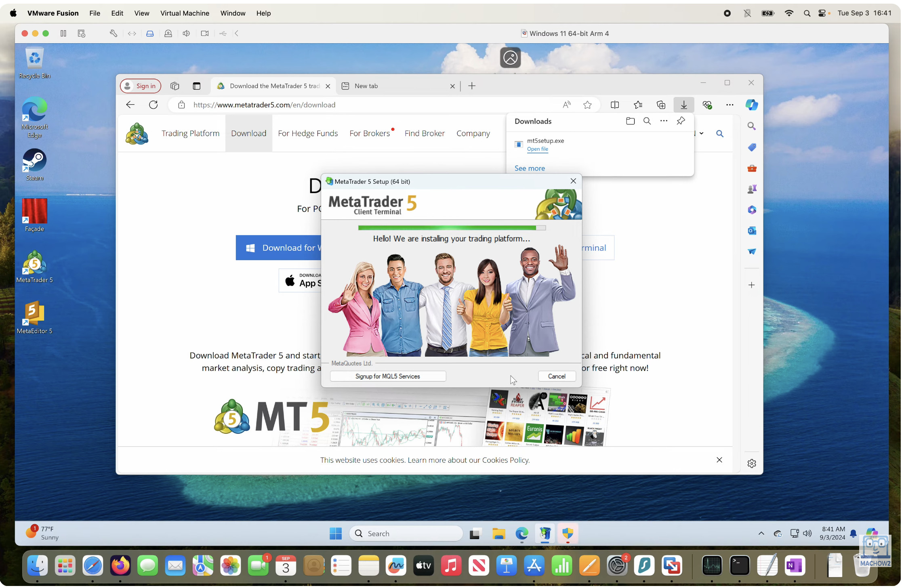
Task: Click the Edge refresh icon
Action: [x=154, y=105]
